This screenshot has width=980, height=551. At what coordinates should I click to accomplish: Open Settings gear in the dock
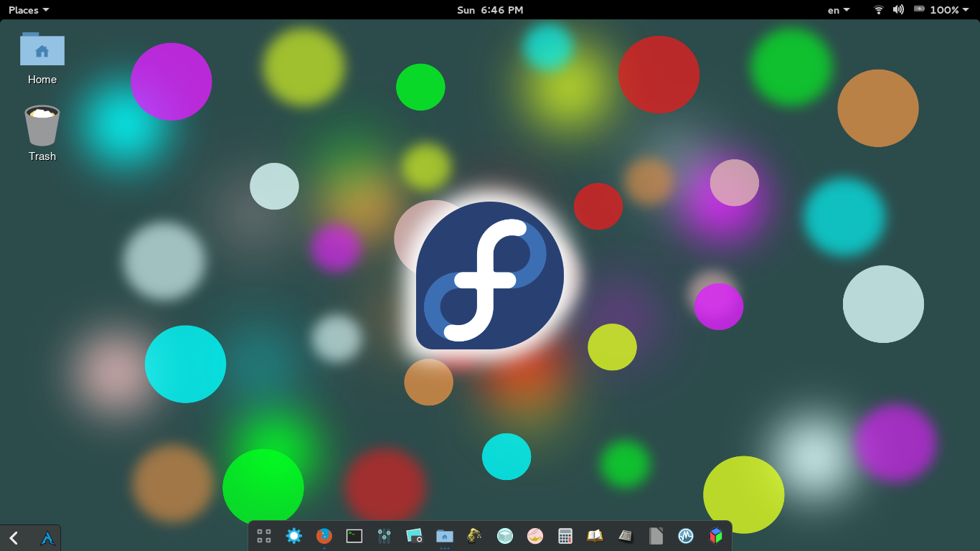click(x=294, y=536)
